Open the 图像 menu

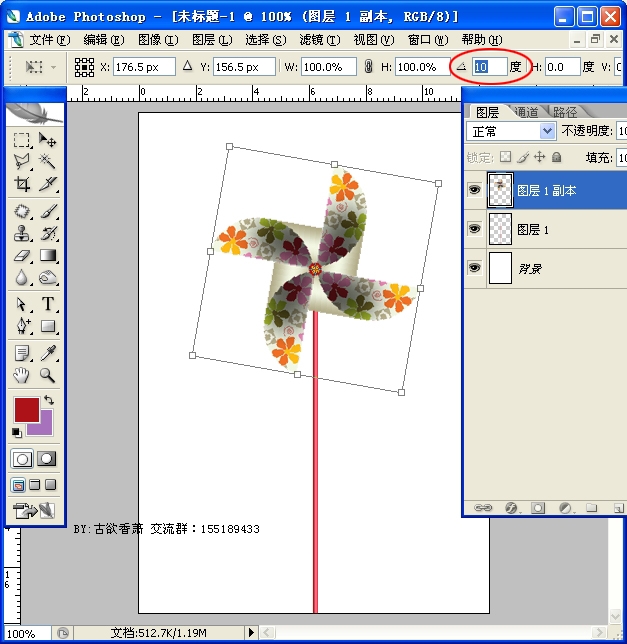(x=158, y=40)
